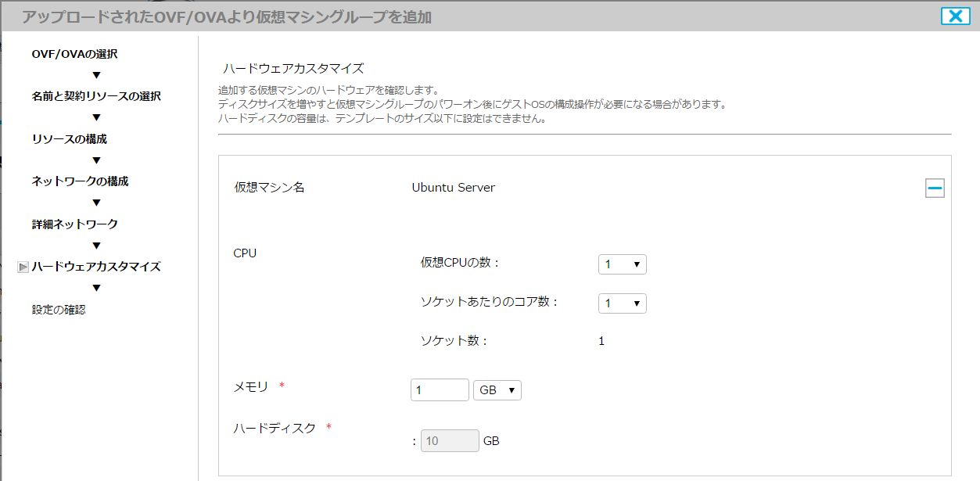Close the OVF/OVA virtual machine group dialog

click(955, 15)
